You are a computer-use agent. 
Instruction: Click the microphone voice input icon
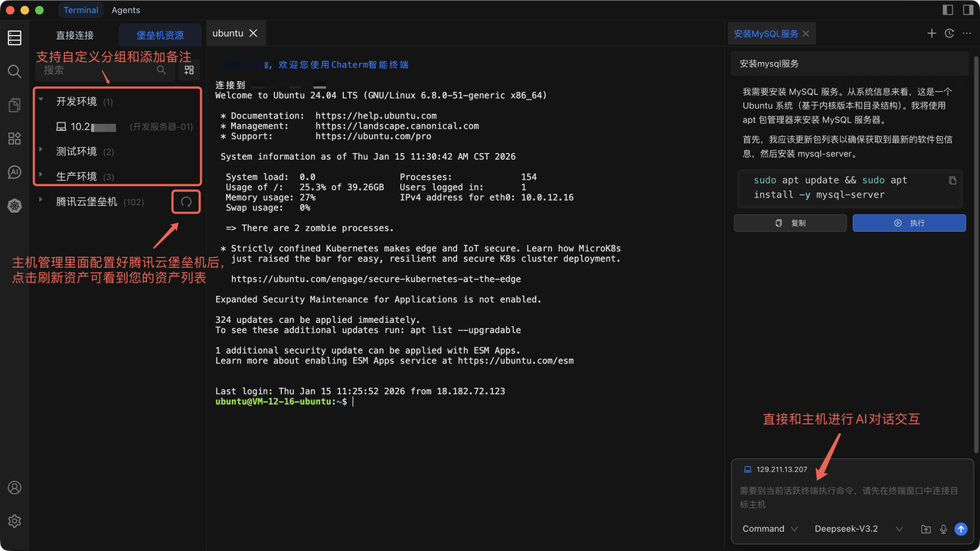pos(943,529)
